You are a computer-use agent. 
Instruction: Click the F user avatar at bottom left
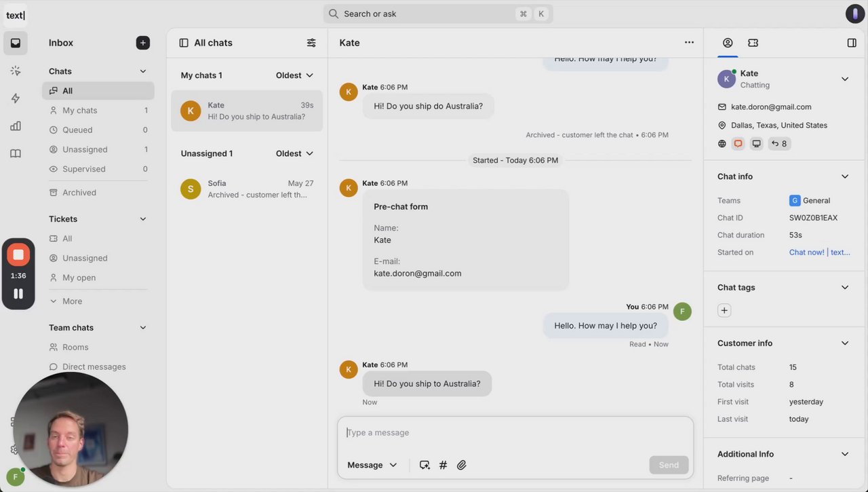(16, 477)
